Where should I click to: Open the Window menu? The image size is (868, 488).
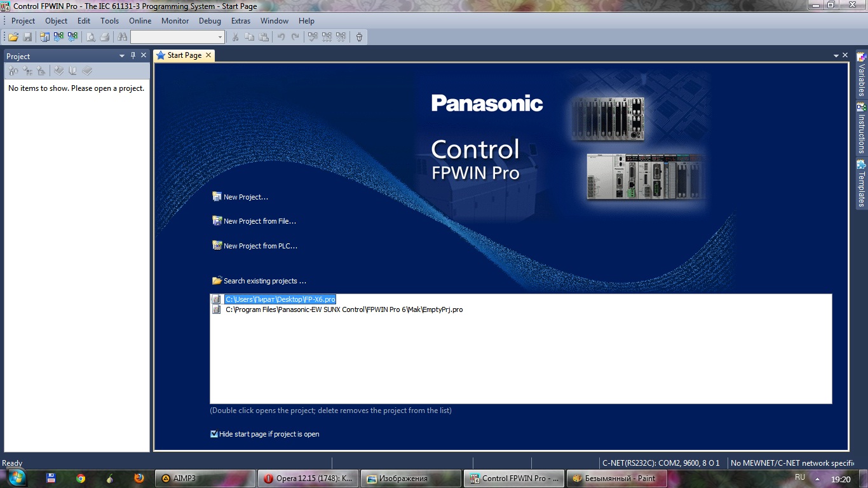click(275, 20)
